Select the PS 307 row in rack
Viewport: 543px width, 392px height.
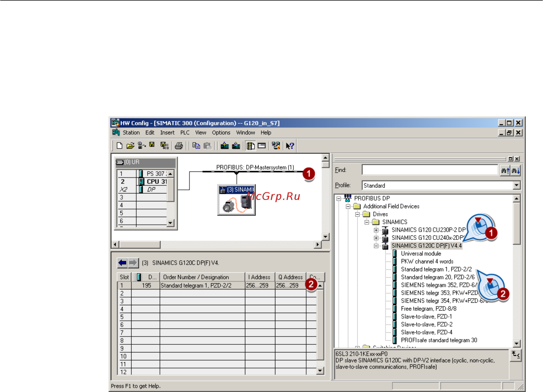pos(142,174)
